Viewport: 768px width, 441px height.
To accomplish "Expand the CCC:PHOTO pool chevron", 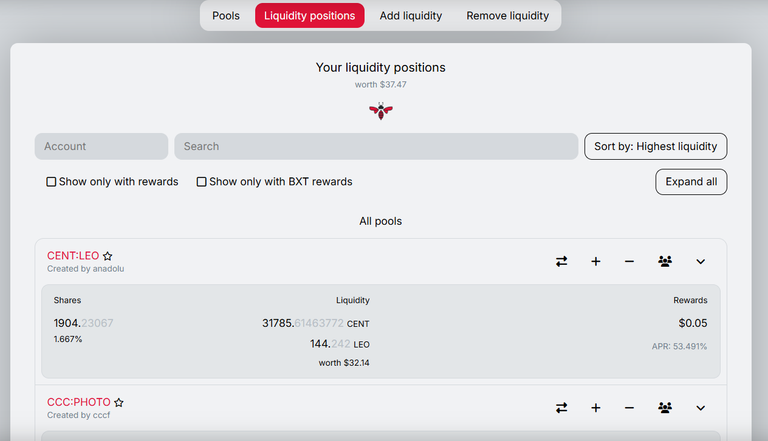I will pyautogui.click(x=700, y=408).
